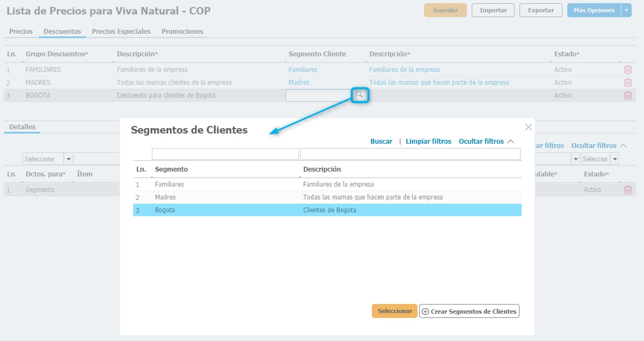Open the Más Opciones dropdown arrow
644x341 pixels.
point(626,10)
